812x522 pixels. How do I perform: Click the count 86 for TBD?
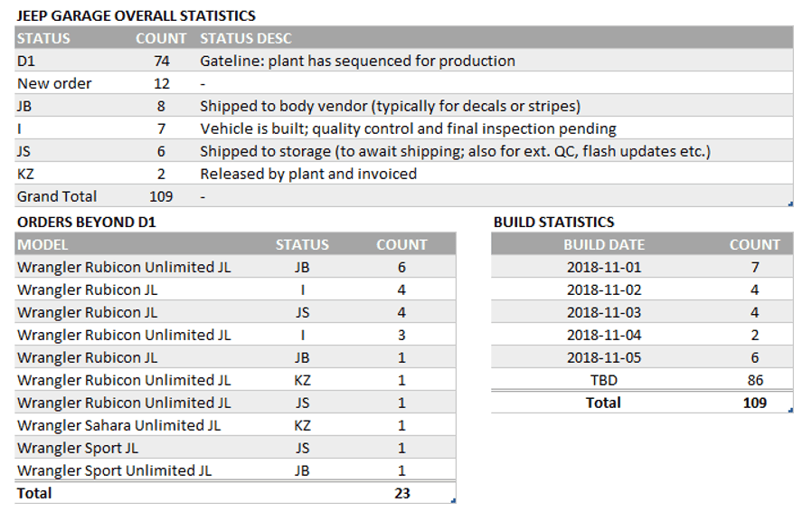755,381
